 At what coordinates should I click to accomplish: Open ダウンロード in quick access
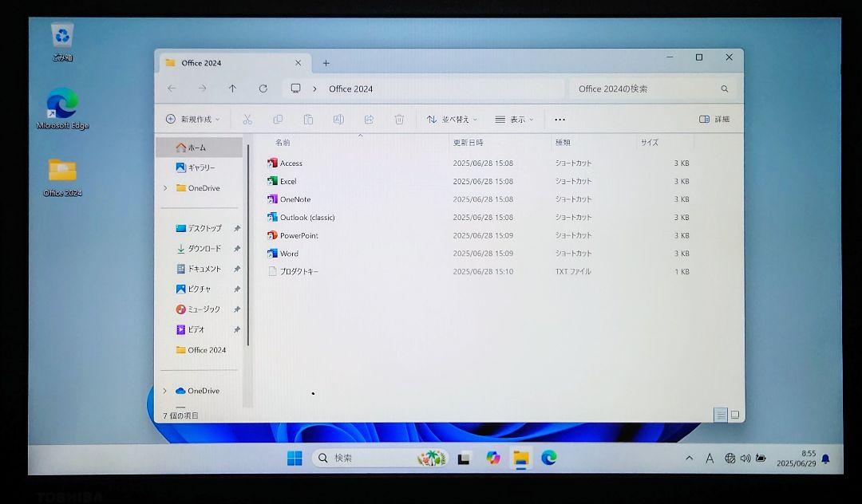(200, 249)
